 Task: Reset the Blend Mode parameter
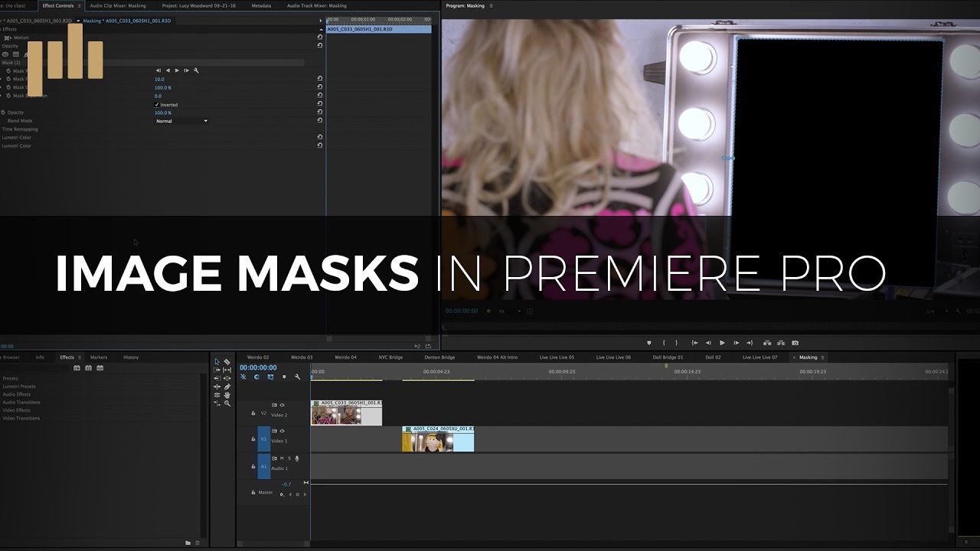click(x=319, y=121)
